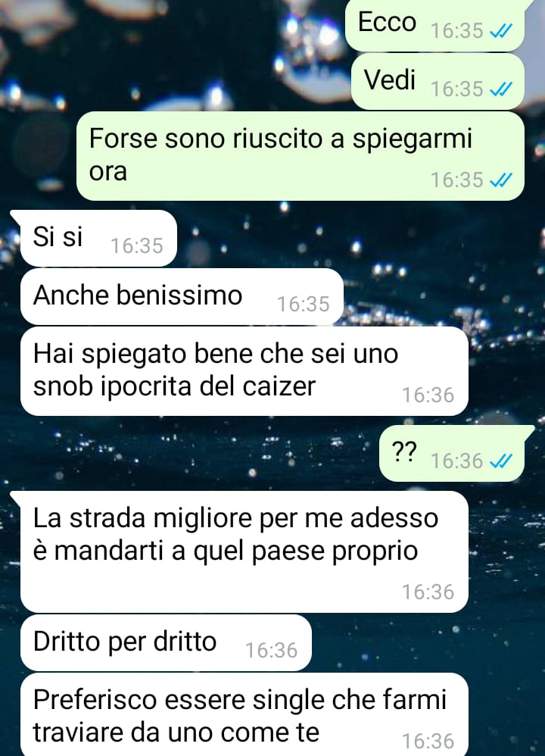Tap the read checkmarks on 'Ecco' message
Viewport: 545px width, 756px height.
[x=500, y=31]
